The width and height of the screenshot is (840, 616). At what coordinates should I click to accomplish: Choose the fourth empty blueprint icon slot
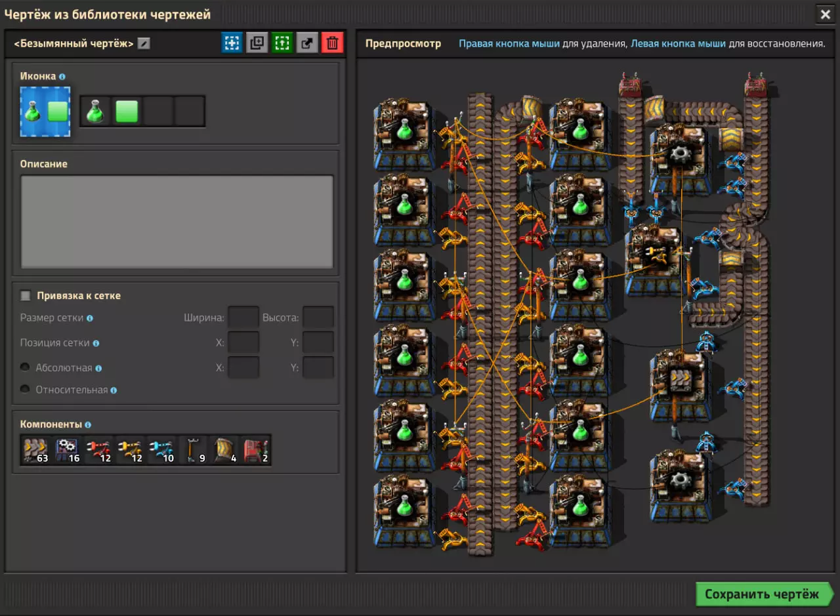[x=190, y=111]
